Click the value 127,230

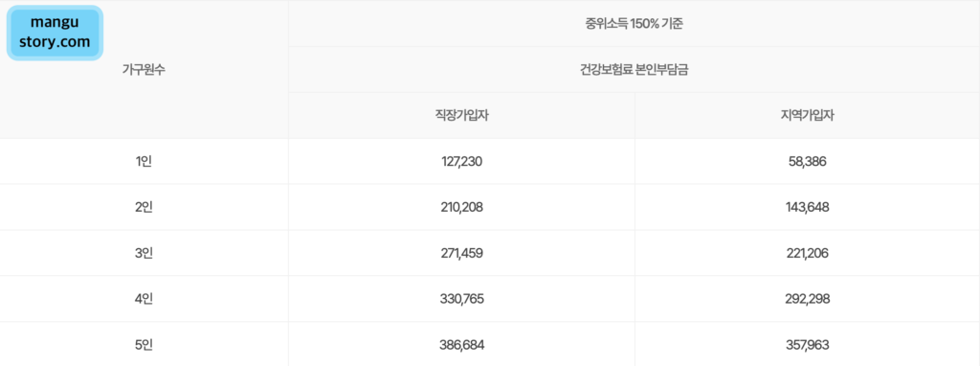point(461,161)
